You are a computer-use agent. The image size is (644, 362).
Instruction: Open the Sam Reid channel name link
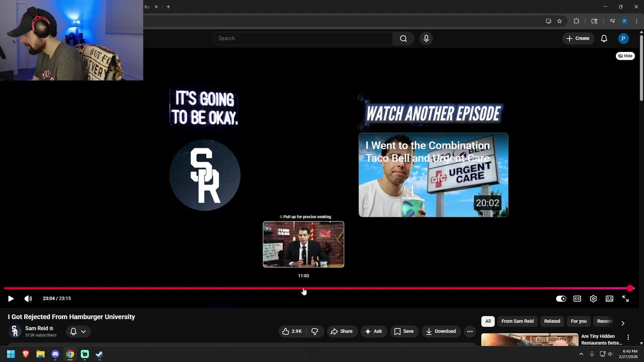tap(36, 328)
